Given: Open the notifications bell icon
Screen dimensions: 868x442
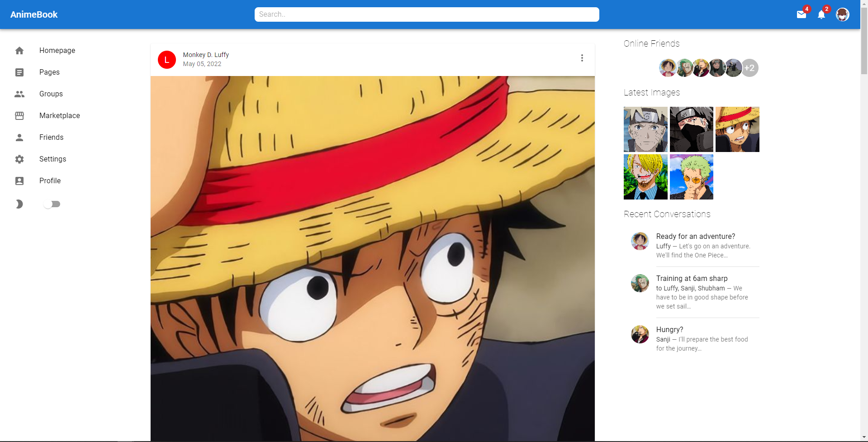Looking at the screenshot, I should 821,14.
